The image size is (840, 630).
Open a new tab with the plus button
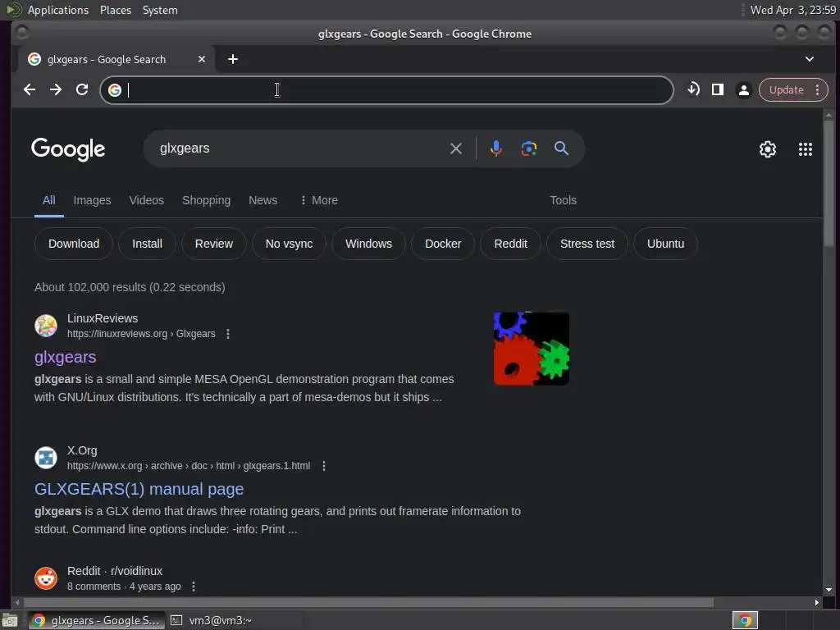pos(232,59)
